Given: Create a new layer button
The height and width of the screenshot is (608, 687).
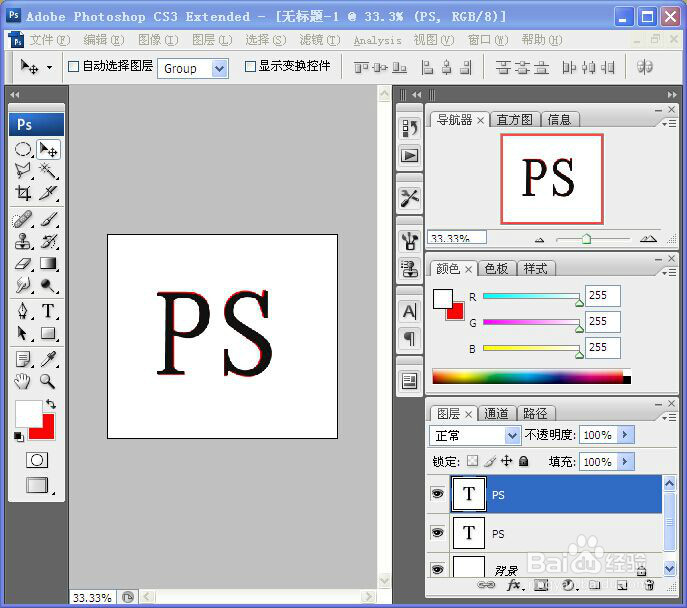Looking at the screenshot, I should [x=622, y=585].
